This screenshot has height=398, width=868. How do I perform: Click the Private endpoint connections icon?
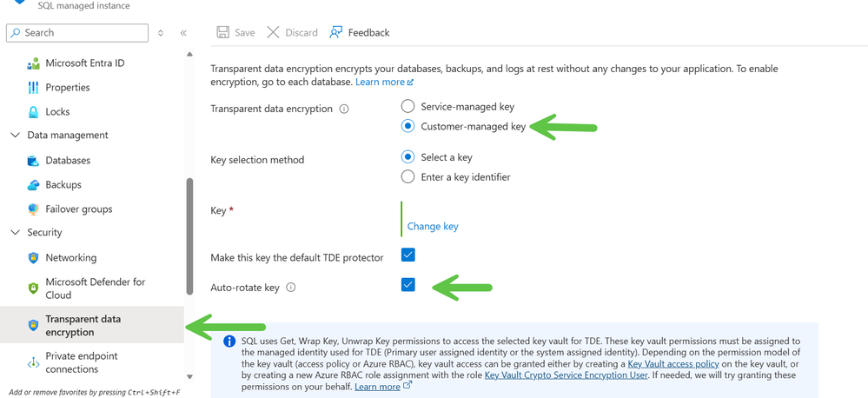tap(33, 362)
